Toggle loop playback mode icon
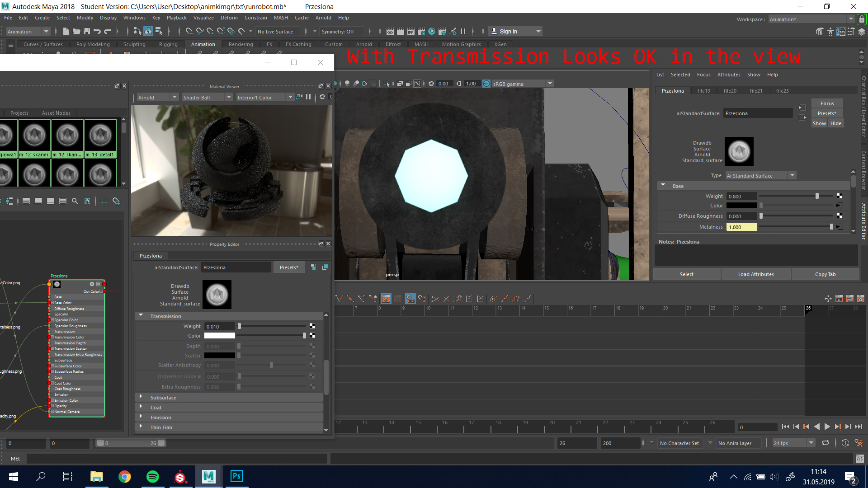The image size is (868, 488). pyautogui.click(x=826, y=443)
